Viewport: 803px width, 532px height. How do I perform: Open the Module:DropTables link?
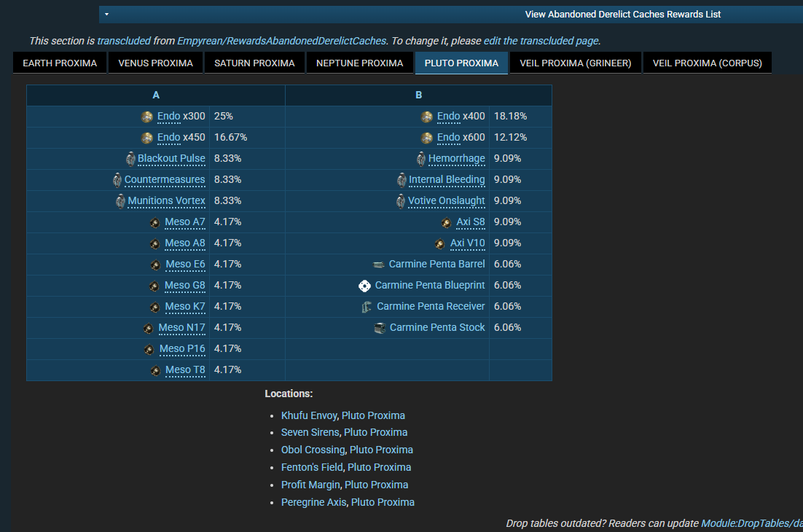pyautogui.click(x=751, y=523)
